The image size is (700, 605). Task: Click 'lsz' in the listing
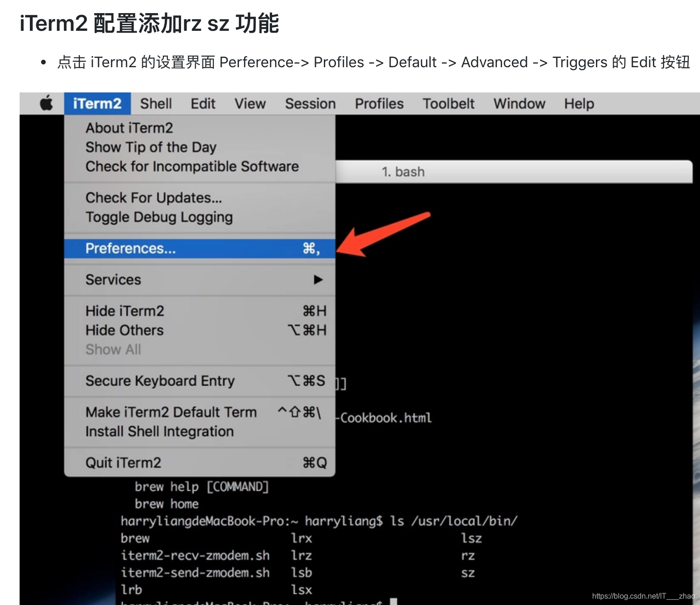pyautogui.click(x=471, y=538)
